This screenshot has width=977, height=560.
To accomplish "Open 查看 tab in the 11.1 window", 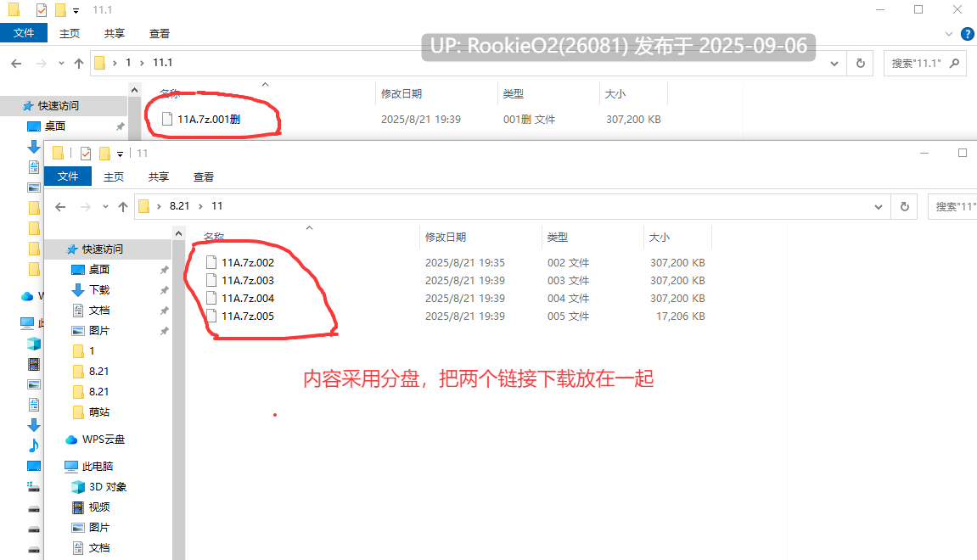I will point(159,34).
